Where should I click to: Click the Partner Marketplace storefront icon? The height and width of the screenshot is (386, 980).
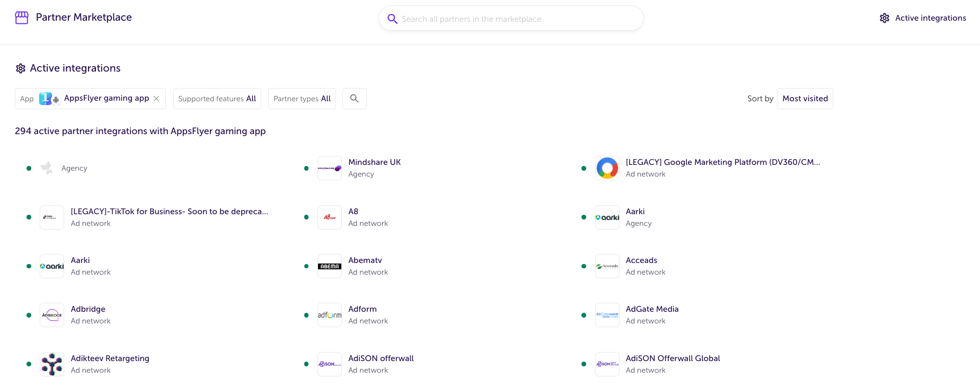click(x=22, y=17)
